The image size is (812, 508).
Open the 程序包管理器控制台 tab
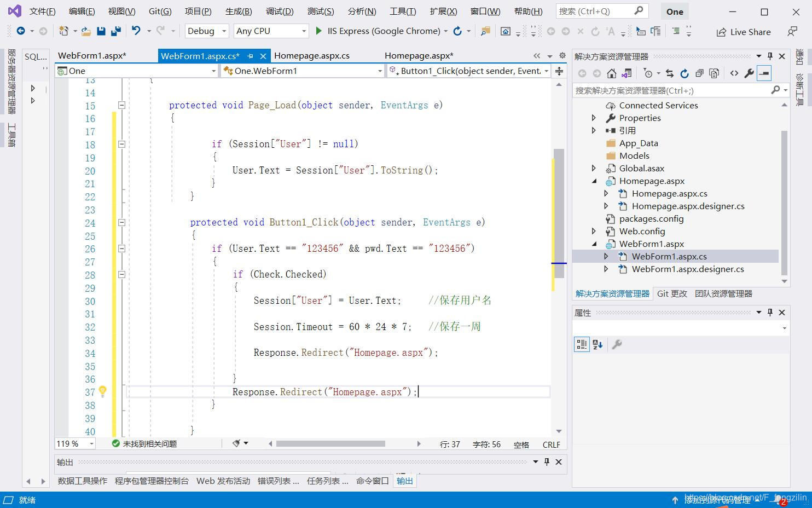point(152,481)
